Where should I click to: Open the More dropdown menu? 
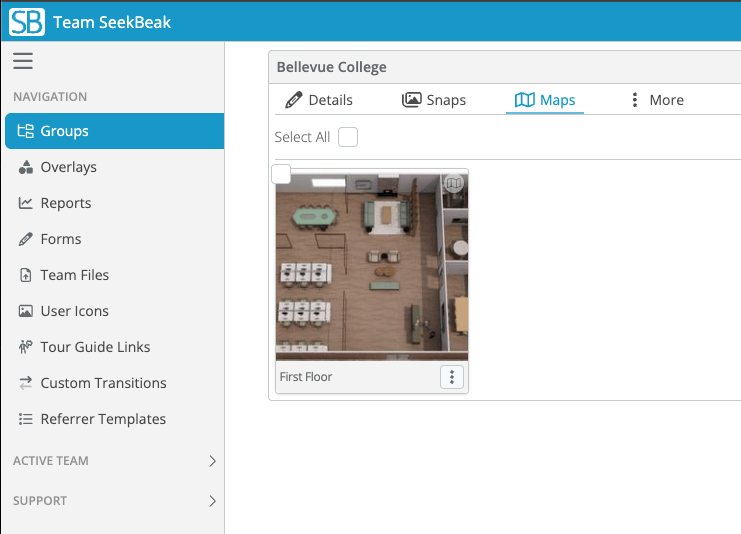tap(655, 100)
